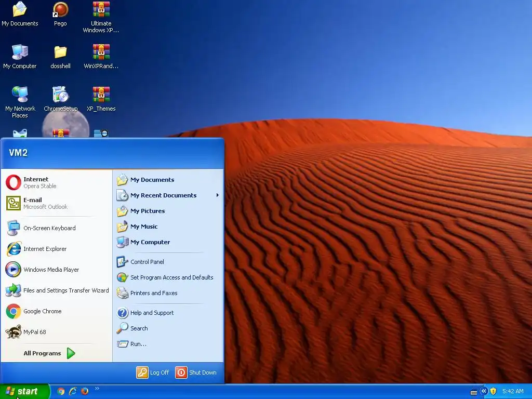Launch Google Chrome from Start menu

56,311
